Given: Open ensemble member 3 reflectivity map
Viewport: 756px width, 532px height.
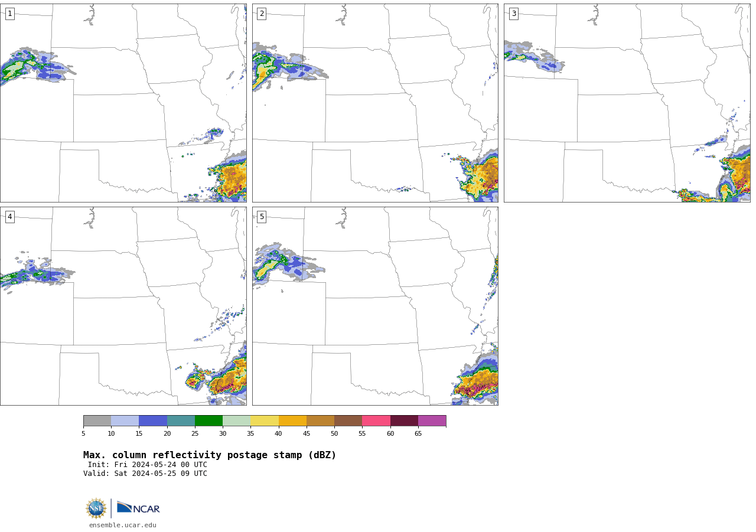Looking at the screenshot, I should (627, 103).
